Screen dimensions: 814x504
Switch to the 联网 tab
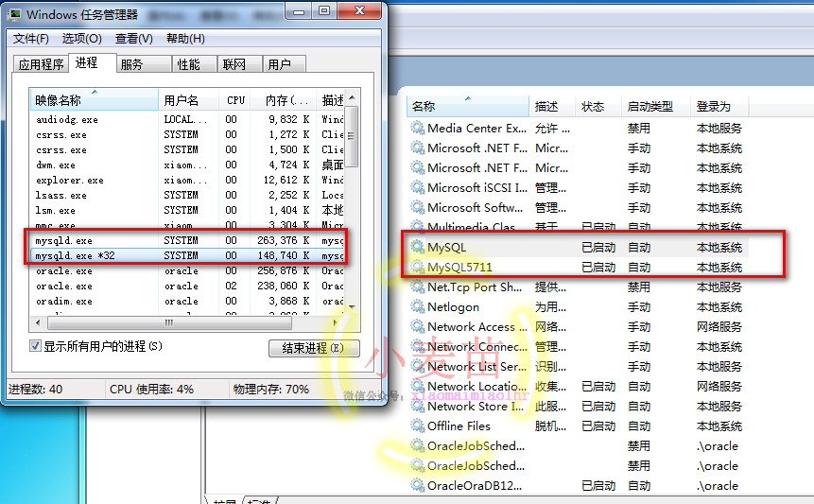coord(239,64)
